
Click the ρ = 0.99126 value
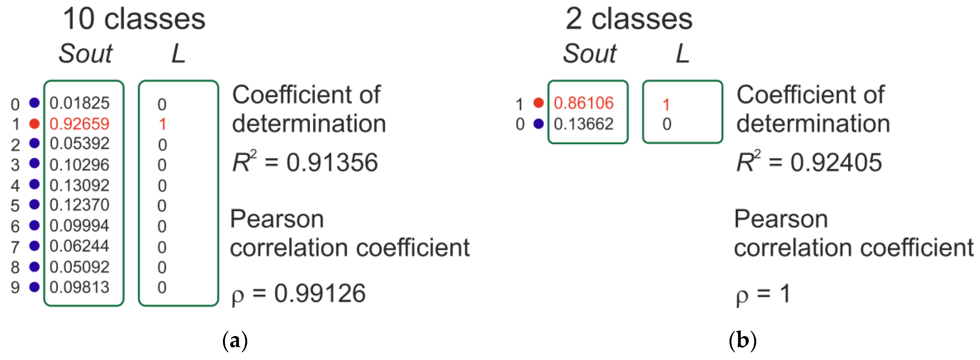tap(299, 294)
